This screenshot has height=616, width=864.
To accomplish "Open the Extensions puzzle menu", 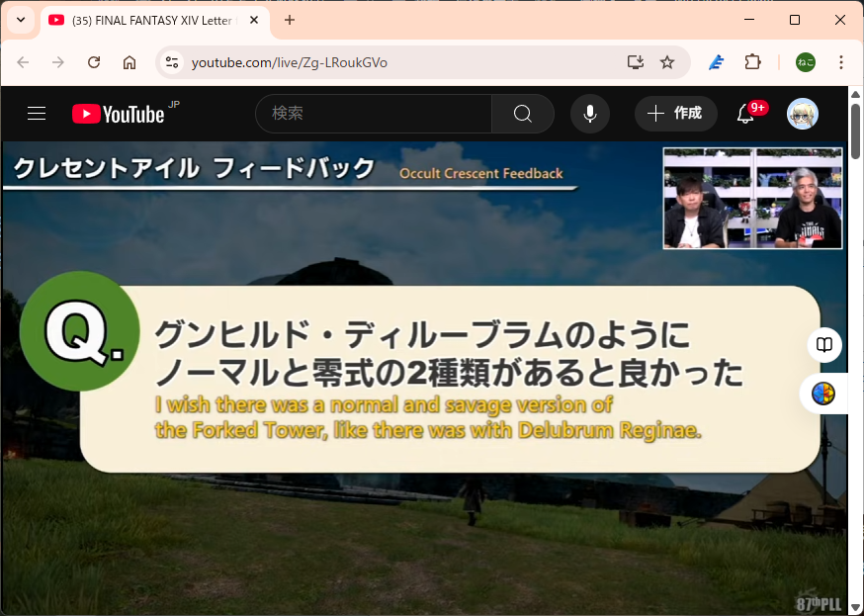I will [752, 62].
